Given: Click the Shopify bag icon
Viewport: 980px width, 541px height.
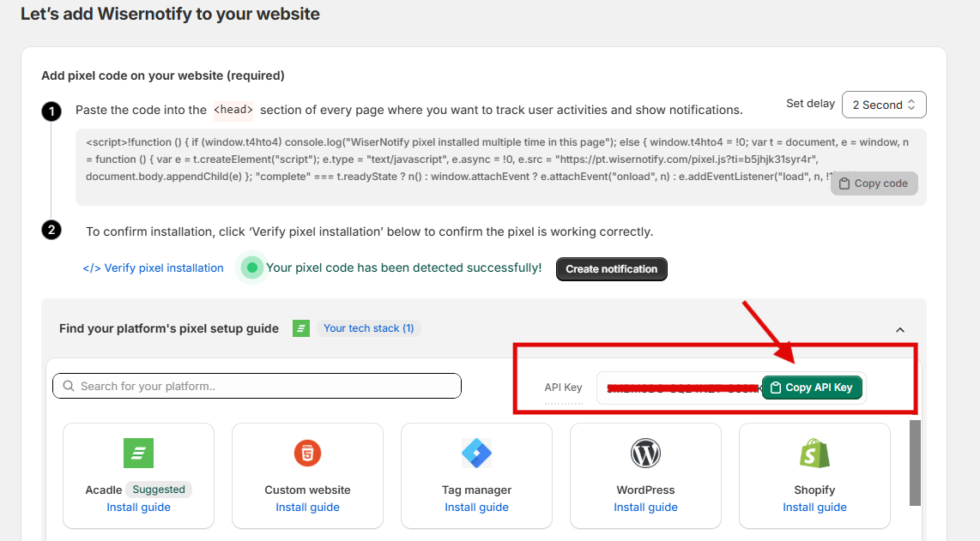Looking at the screenshot, I should click(814, 453).
